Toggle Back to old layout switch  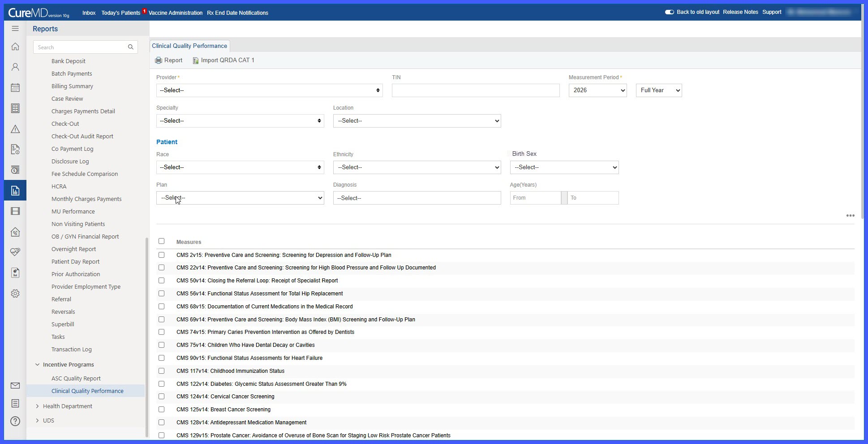pyautogui.click(x=670, y=12)
